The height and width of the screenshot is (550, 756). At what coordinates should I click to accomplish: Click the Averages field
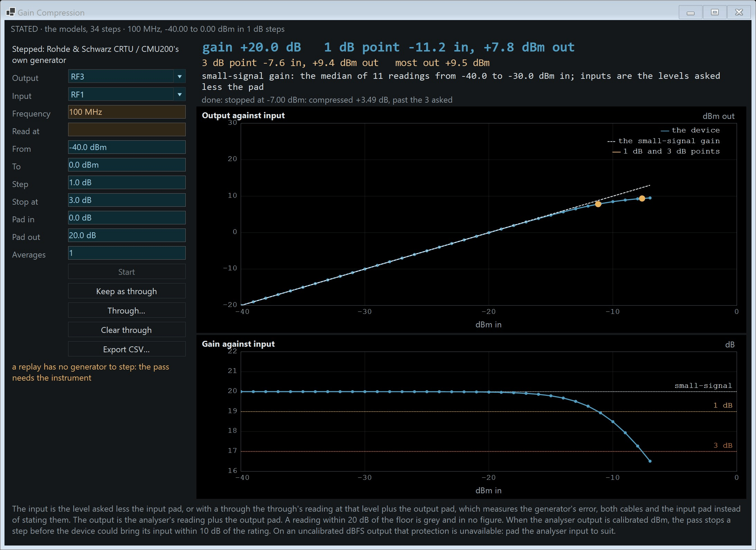tap(127, 253)
